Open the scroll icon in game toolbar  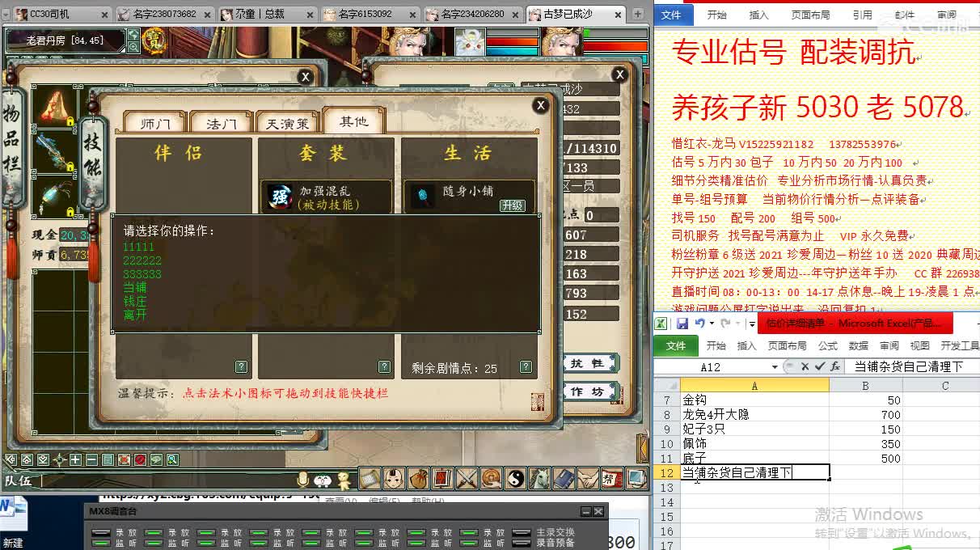click(370, 479)
